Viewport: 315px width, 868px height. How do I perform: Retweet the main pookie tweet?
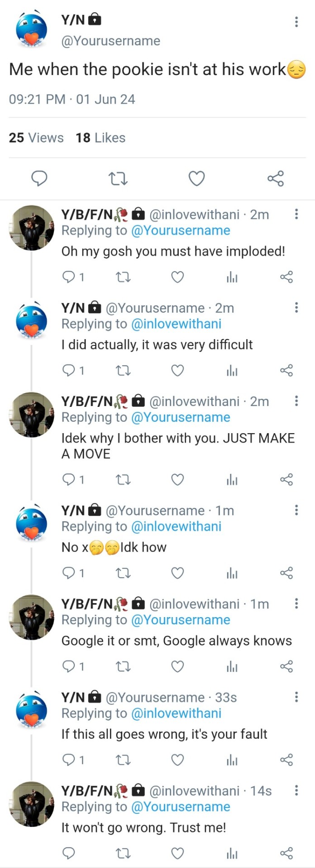119,179
